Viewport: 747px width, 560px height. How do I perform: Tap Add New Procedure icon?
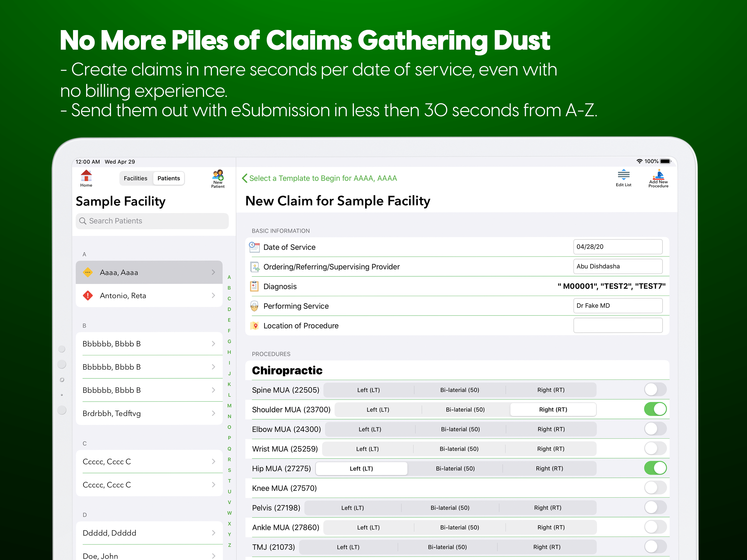[658, 174]
